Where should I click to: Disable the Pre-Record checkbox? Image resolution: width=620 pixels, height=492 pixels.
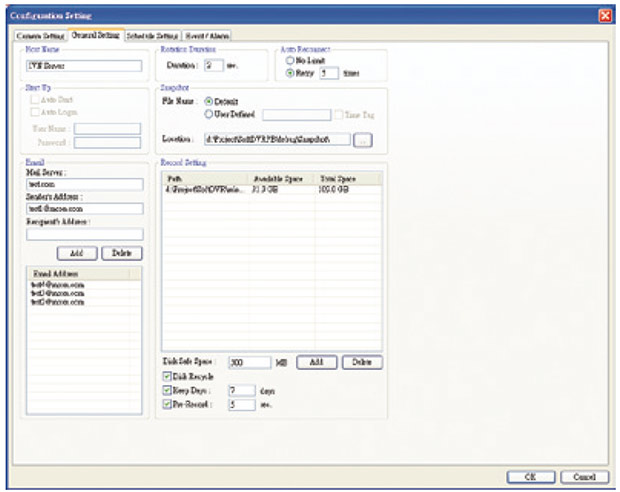click(x=167, y=405)
